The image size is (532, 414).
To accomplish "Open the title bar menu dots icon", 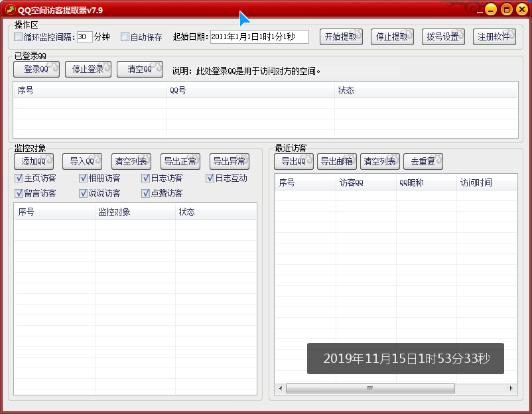I will point(480,13).
